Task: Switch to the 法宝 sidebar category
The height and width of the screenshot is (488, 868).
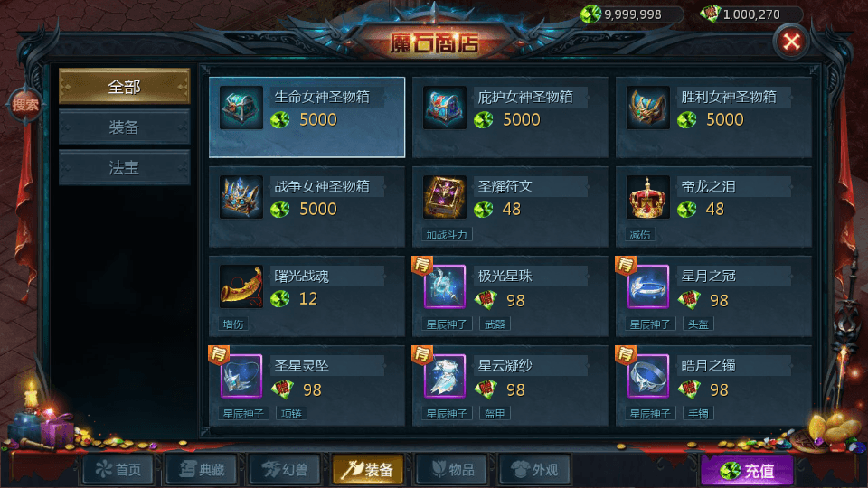Action: coord(125,168)
